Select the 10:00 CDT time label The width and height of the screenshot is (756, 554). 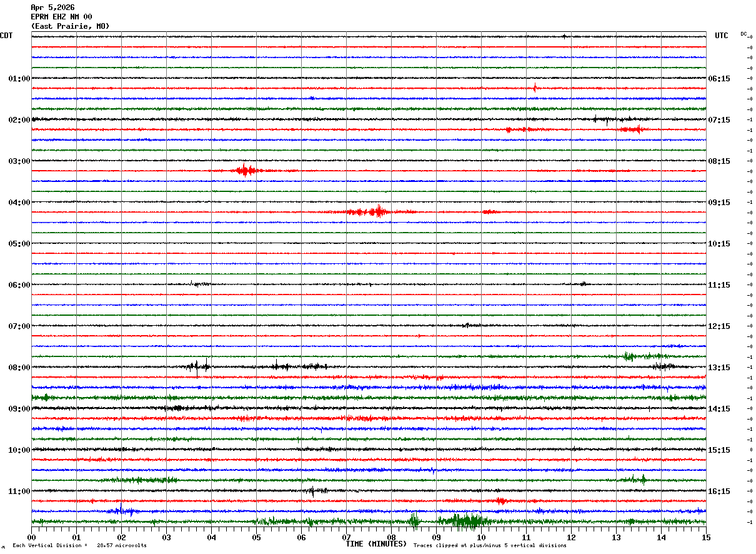pyautogui.click(x=19, y=450)
